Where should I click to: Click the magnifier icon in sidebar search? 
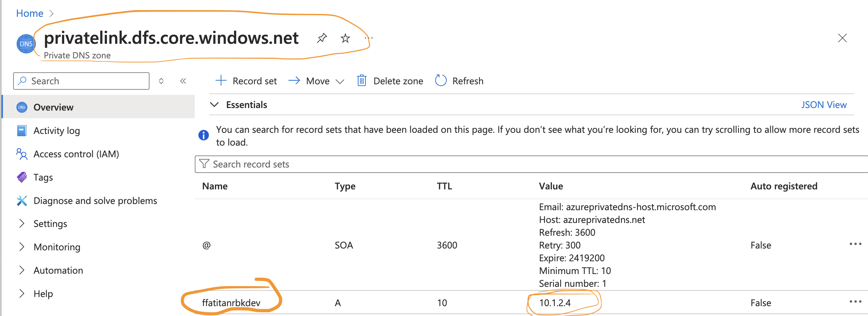(23, 81)
